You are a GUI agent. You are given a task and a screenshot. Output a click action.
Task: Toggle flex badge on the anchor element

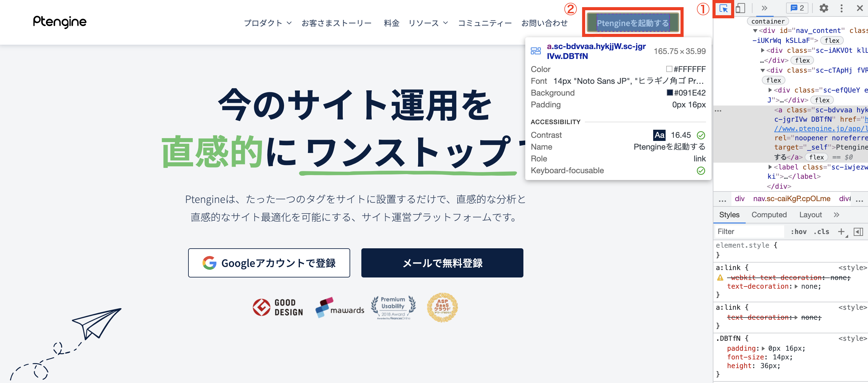coord(816,157)
